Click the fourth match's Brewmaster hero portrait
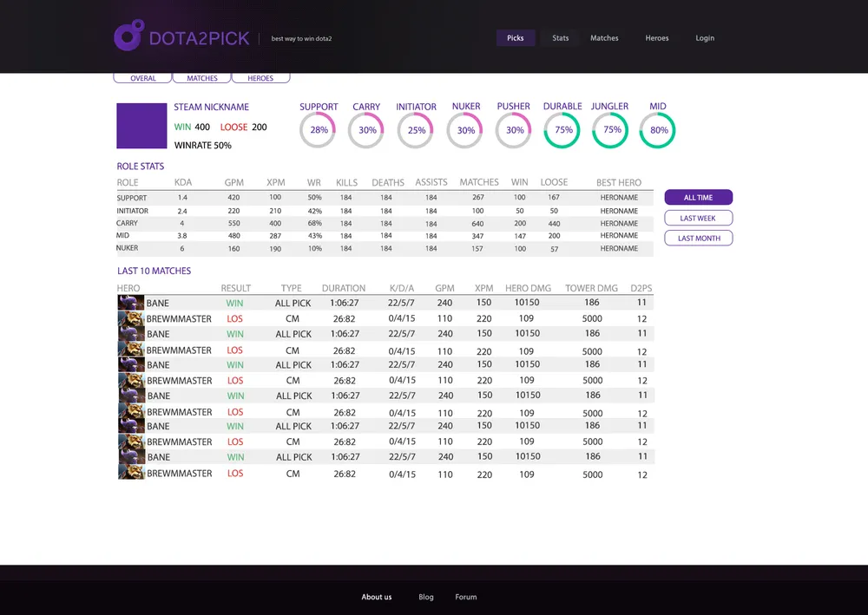Screen dimensions: 868x615 click(x=131, y=349)
